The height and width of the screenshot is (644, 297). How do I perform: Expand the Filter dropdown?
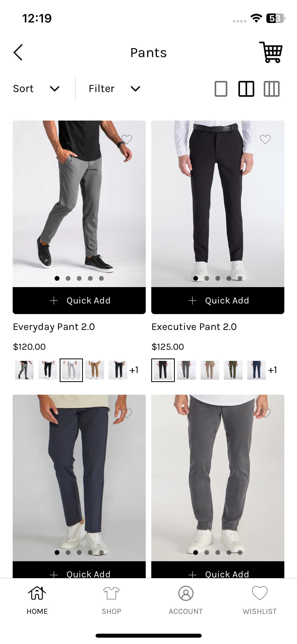pos(114,89)
